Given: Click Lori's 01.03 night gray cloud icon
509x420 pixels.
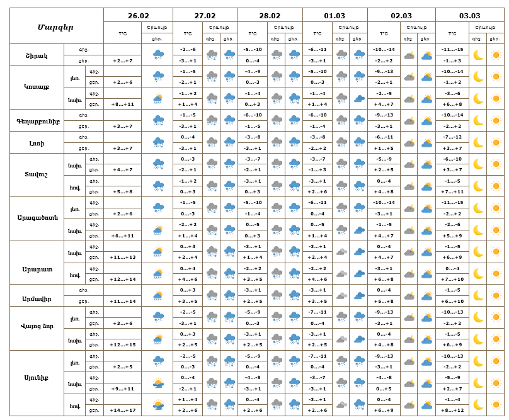Looking at the screenshot, I should [341, 142].
